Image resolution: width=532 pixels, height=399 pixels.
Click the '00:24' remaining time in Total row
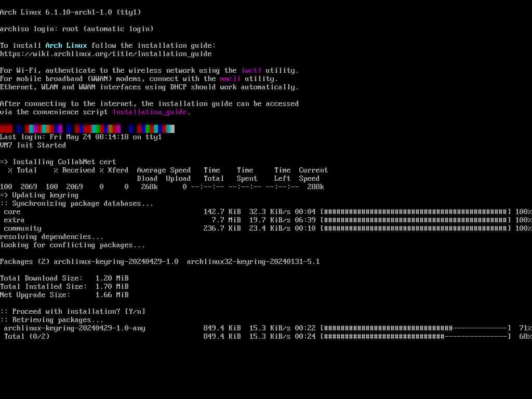click(305, 337)
